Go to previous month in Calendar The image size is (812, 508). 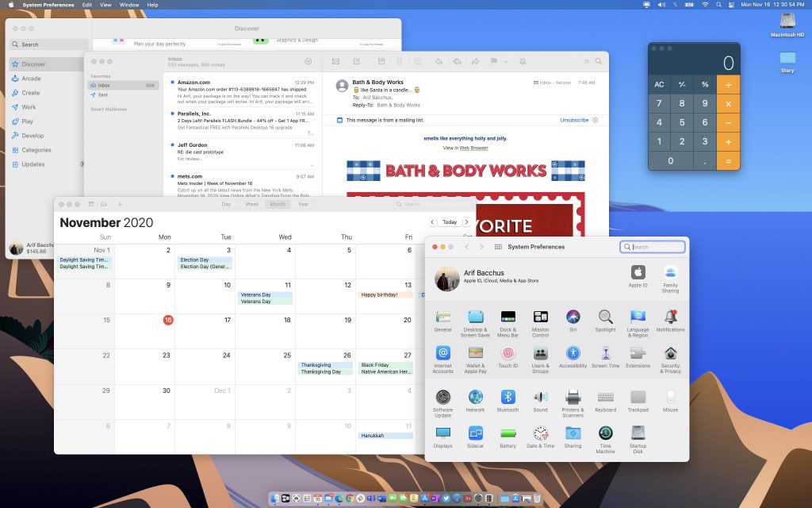(x=432, y=222)
